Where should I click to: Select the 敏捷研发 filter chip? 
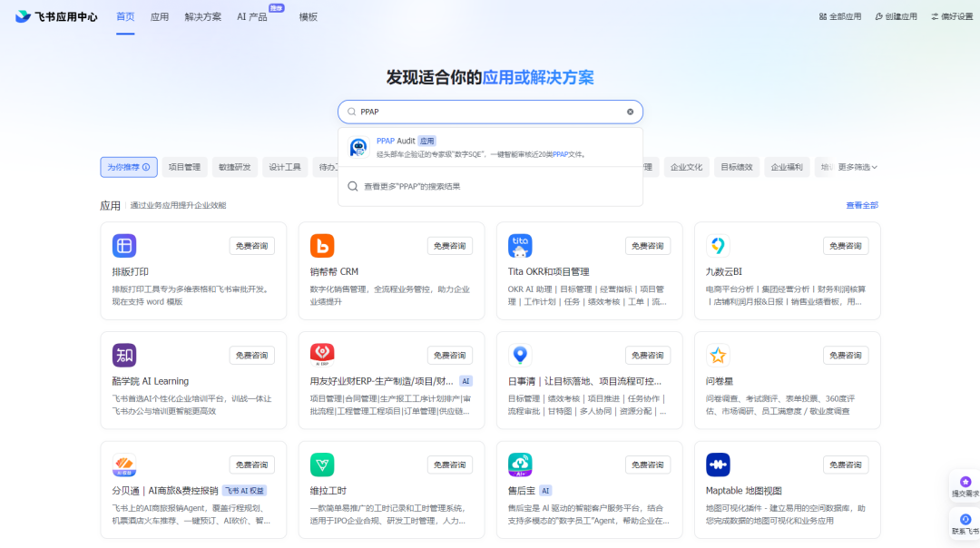[234, 167]
